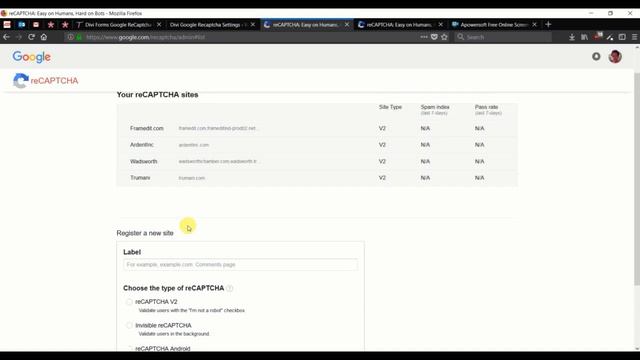
Task: Open the ArdentInc site entry
Action: pos(142,145)
